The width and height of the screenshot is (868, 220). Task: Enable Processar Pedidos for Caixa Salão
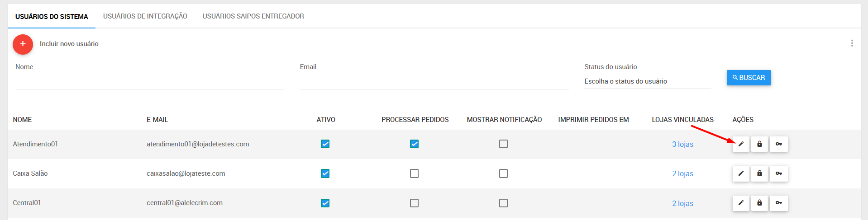point(414,173)
